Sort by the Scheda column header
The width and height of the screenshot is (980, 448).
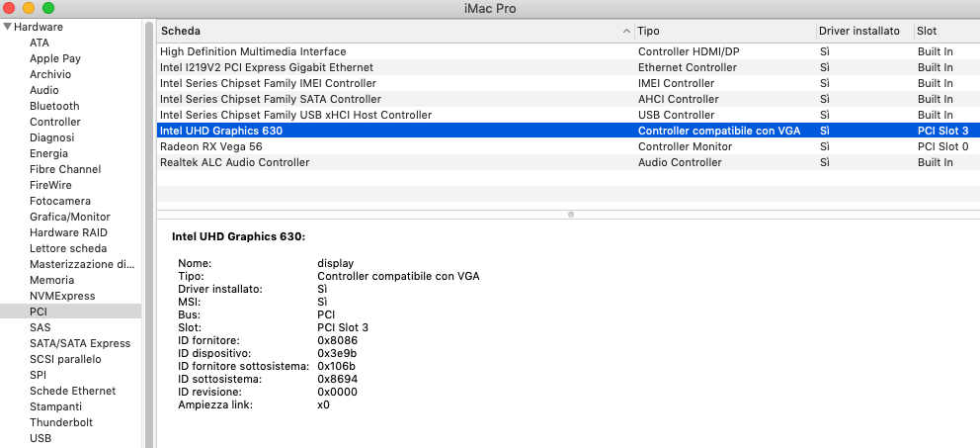395,31
